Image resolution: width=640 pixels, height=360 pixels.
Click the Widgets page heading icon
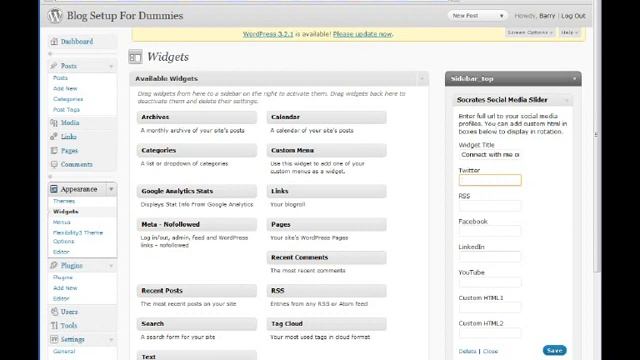click(x=136, y=57)
